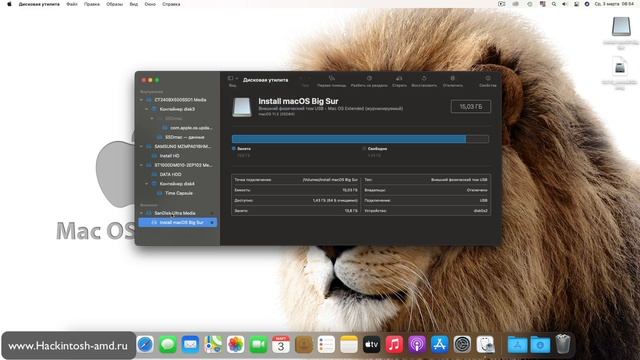This screenshot has width=640, height=360.
Task: Open Spotlight search in menu bar
Action: [554, 4]
